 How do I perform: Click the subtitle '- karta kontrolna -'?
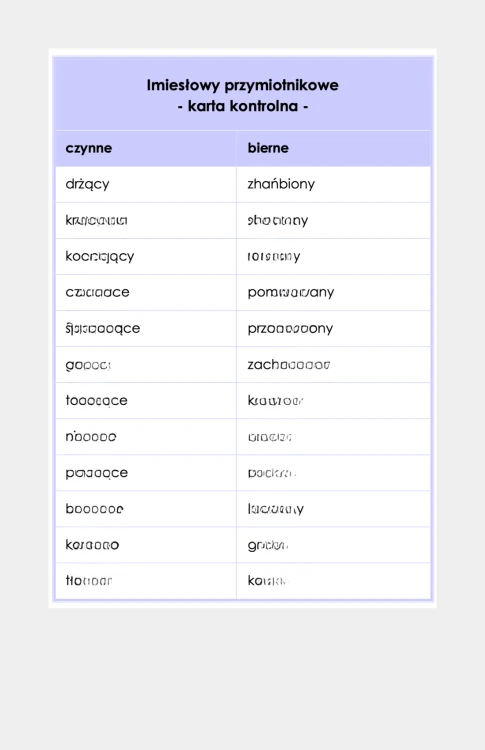tap(242, 106)
